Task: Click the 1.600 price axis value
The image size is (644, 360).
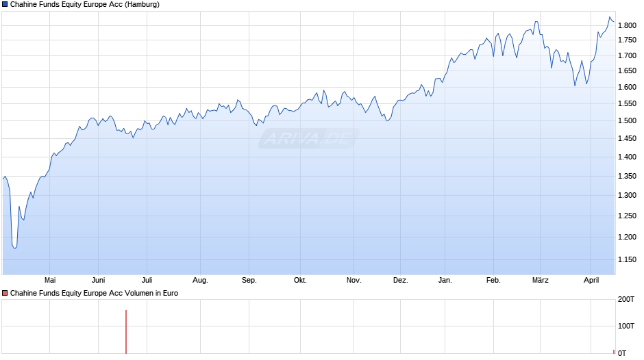Action: pos(627,87)
